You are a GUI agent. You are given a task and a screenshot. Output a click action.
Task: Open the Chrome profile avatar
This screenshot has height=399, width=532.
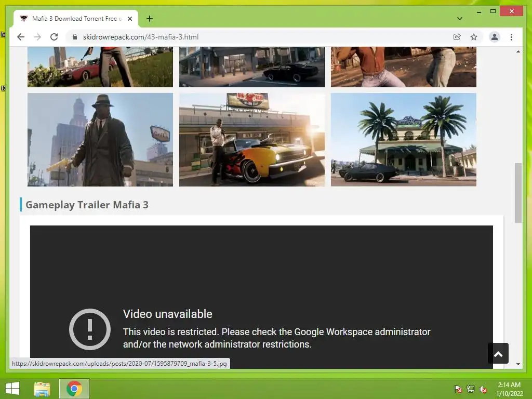click(x=495, y=37)
